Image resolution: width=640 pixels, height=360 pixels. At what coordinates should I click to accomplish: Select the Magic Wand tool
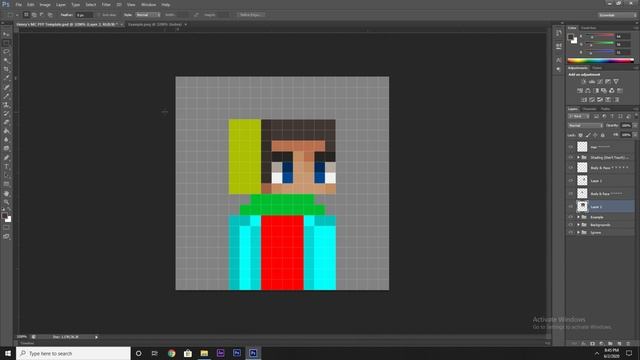(x=6, y=61)
